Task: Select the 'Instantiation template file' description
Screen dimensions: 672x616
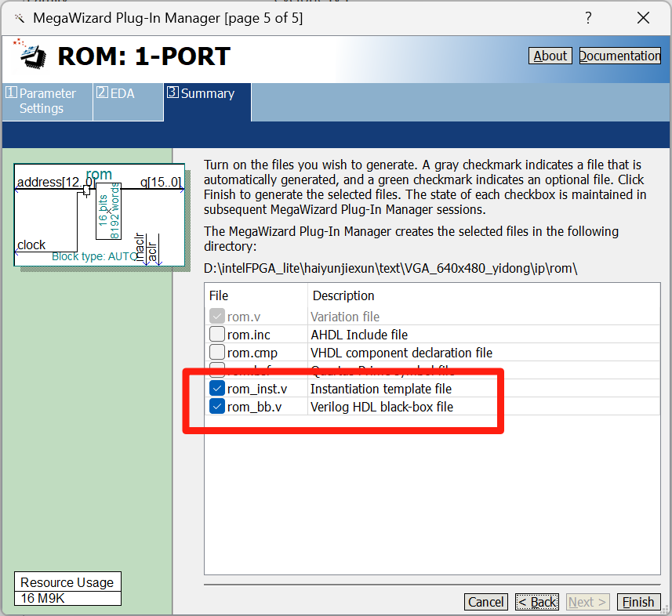Action: 381,389
